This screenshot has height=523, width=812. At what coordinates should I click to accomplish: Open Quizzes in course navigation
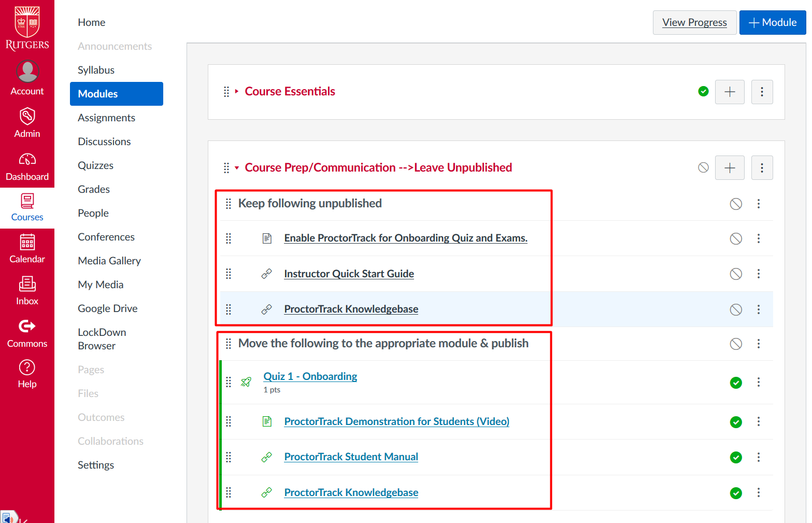96,165
